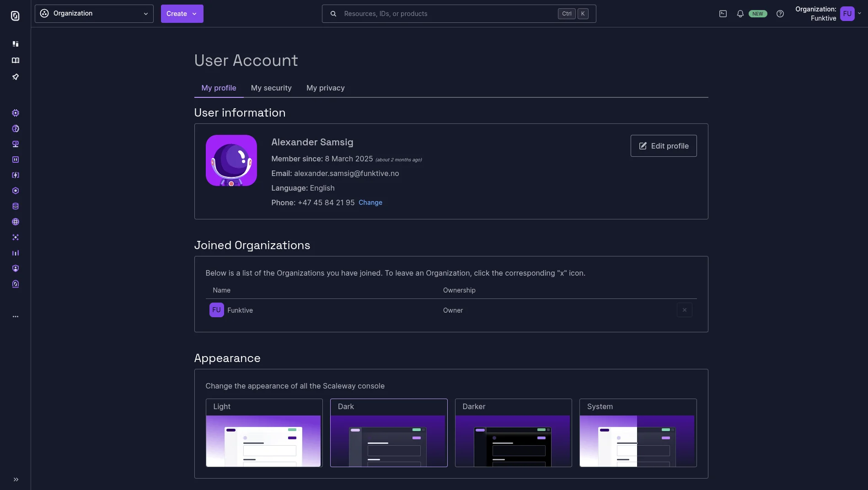Click the Ctrl K shortcut hint
This screenshot has width=868, height=490.
pyautogui.click(x=573, y=14)
